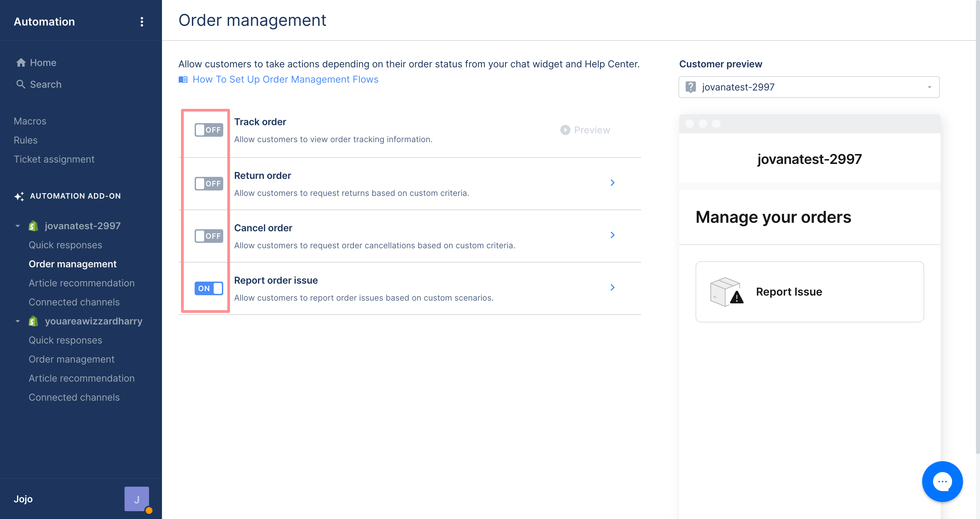Click the Preview play icon for Track order
980x519 pixels.
pos(565,130)
